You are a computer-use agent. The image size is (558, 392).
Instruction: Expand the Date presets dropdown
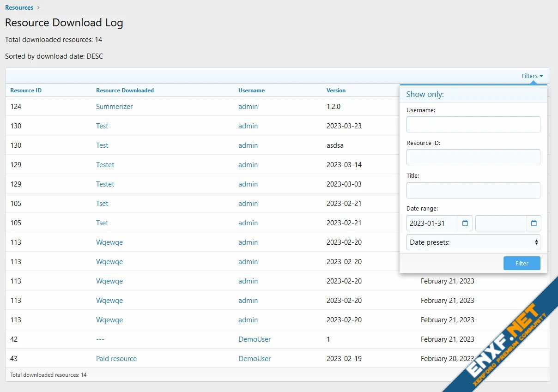473,242
